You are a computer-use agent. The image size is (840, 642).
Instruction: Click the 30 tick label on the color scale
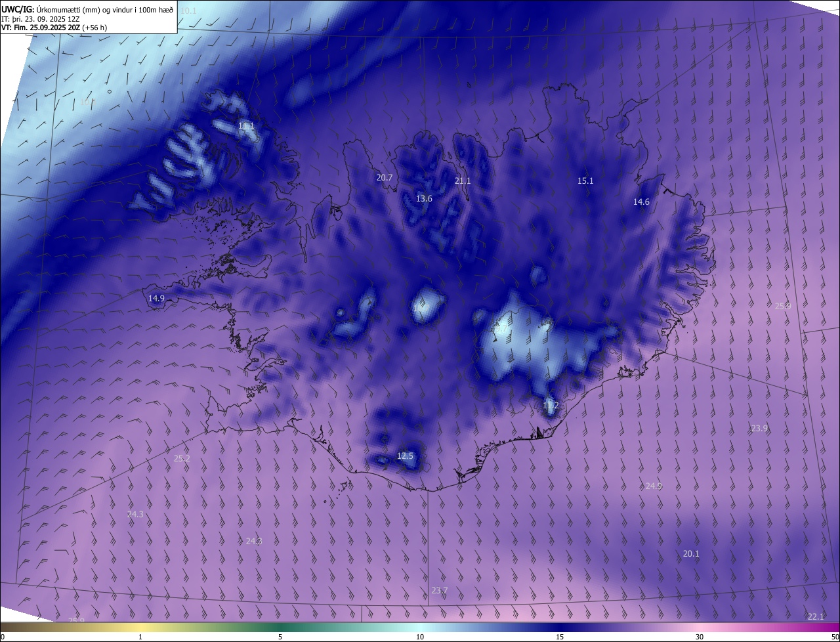click(x=700, y=637)
